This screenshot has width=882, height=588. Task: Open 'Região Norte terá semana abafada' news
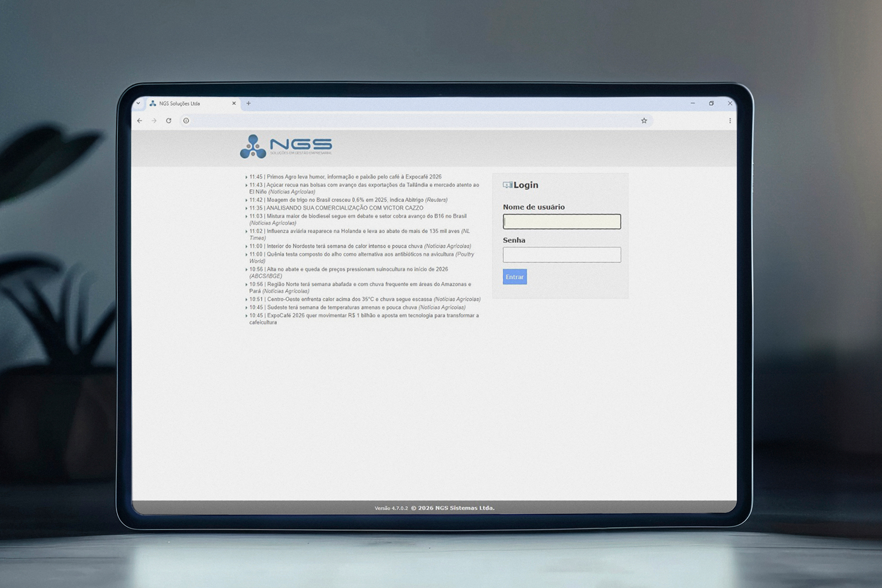(x=360, y=288)
